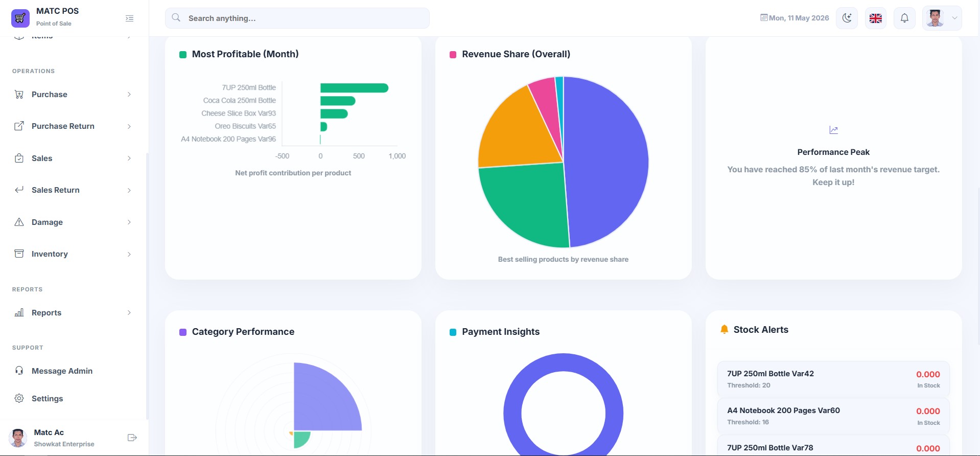Click the Most Profitable (Month) title
Viewport: 980px width, 456px height.
pyautogui.click(x=245, y=54)
